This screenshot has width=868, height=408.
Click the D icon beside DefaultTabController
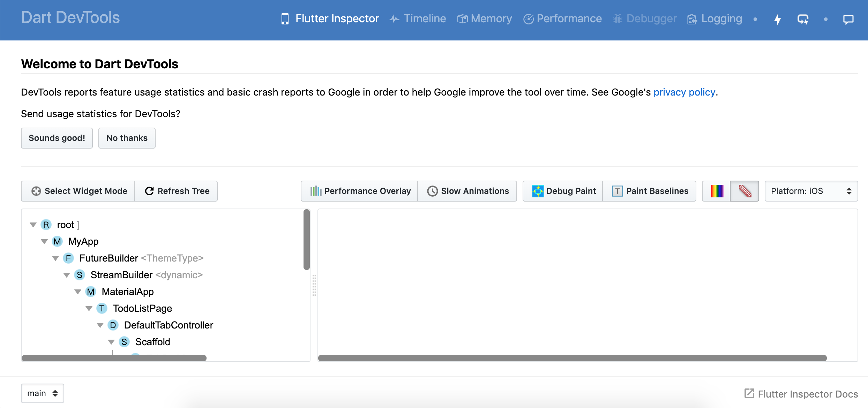(x=113, y=325)
